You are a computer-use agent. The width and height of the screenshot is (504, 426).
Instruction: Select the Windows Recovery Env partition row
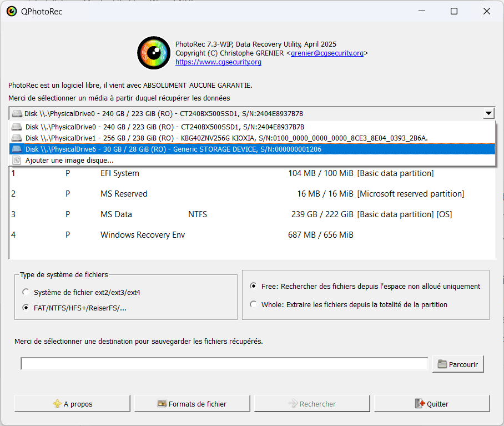253,235
